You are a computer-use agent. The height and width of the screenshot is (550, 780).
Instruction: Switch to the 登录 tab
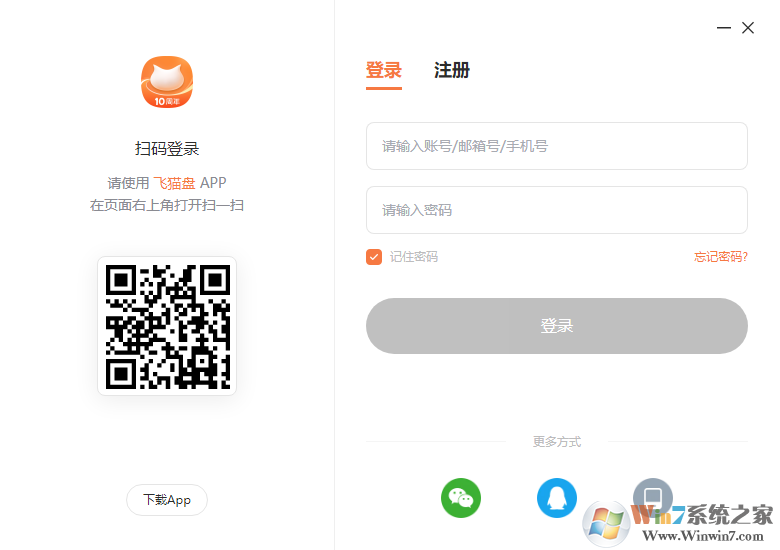coord(384,71)
